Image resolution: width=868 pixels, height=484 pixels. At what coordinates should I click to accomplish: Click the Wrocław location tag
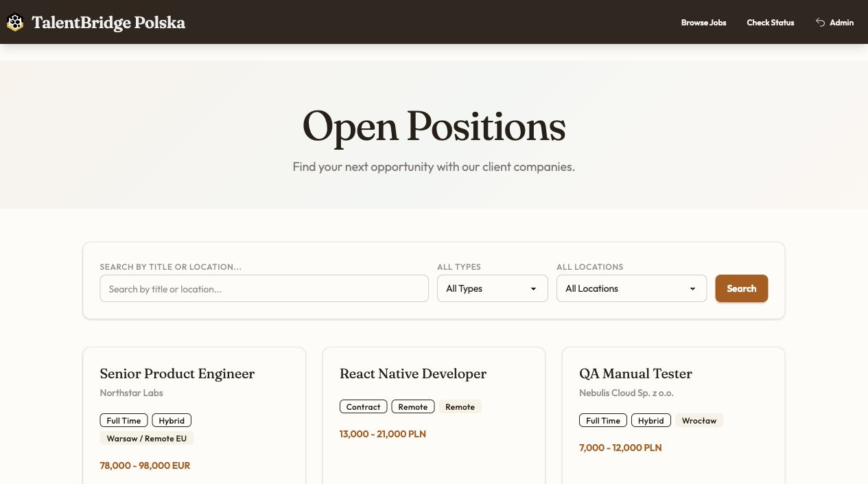pos(699,420)
